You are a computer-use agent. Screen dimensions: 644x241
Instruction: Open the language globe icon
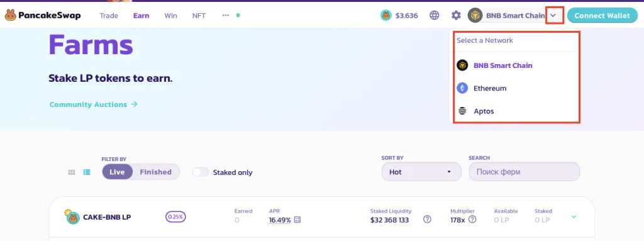coord(434,16)
